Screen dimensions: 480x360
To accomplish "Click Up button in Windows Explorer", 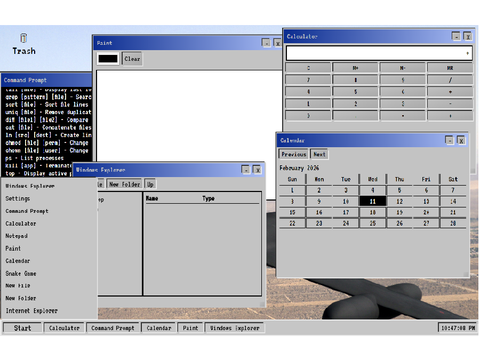I will tap(150, 184).
